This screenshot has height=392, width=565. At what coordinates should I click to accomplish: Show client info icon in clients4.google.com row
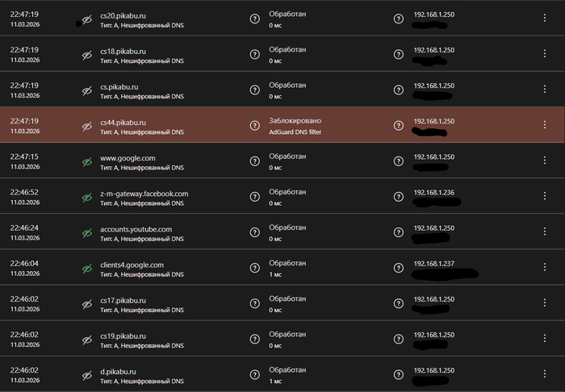point(398,268)
